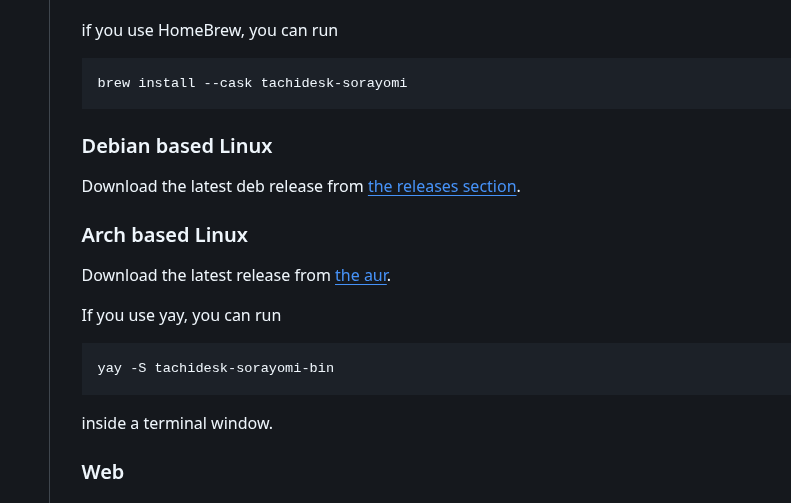Click the word yay inside the code block
This screenshot has width=791, height=503.
pyautogui.click(x=110, y=368)
